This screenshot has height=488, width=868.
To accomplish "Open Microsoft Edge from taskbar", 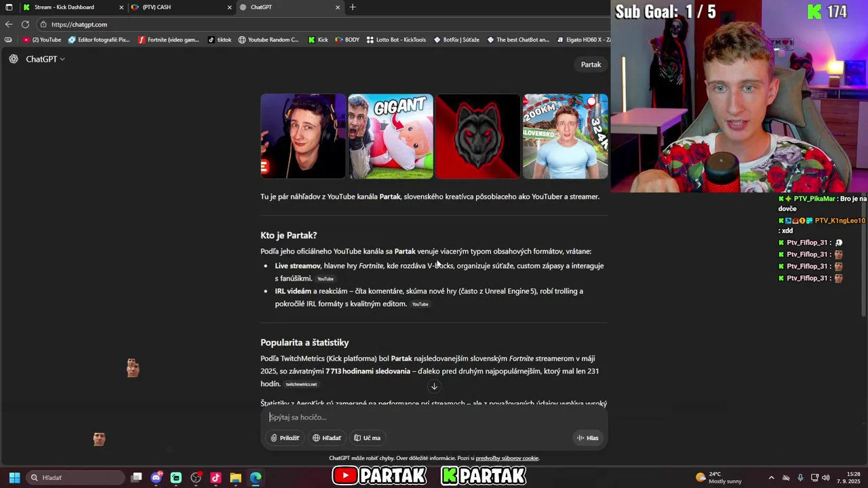I will (256, 478).
